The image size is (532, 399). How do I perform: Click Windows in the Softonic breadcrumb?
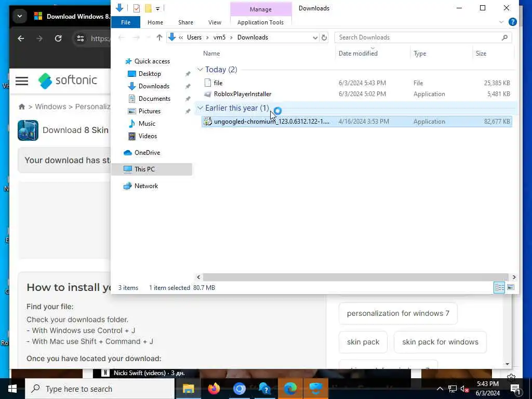point(50,107)
